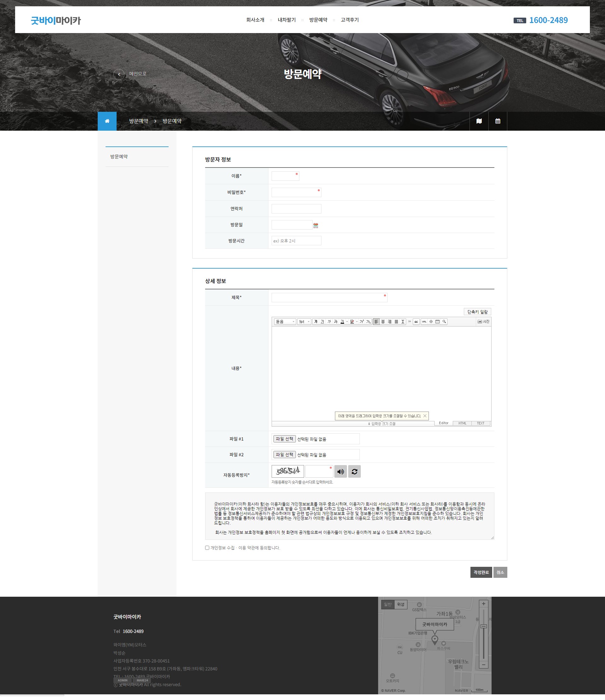Toggle italic text in the editor toolbar
605x700 pixels.
point(329,322)
